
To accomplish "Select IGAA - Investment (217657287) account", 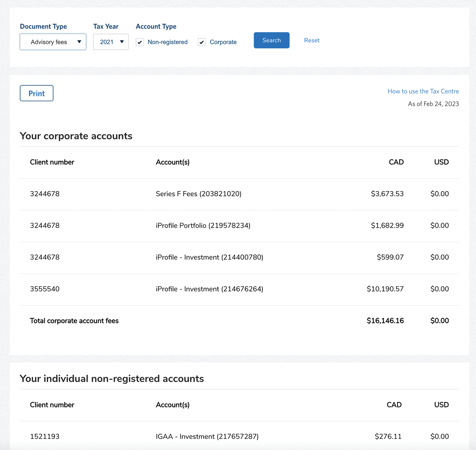I will point(207,437).
